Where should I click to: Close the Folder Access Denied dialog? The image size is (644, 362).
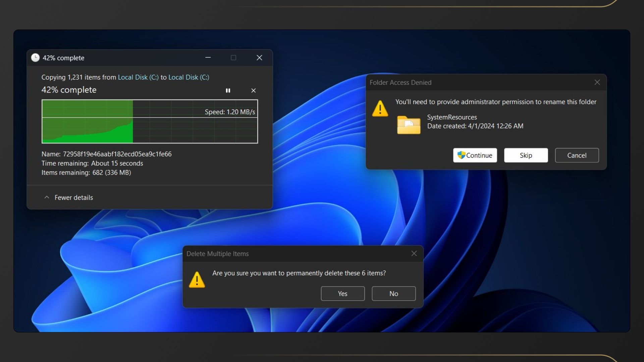pyautogui.click(x=597, y=82)
